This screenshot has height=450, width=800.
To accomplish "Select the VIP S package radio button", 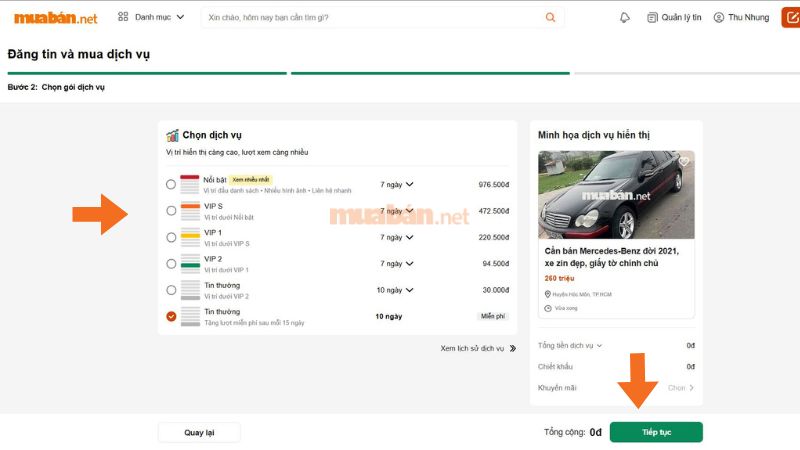I will tap(171, 211).
